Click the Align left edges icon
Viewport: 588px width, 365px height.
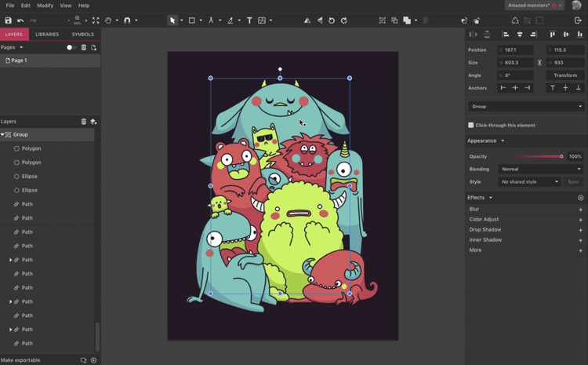(x=506, y=35)
